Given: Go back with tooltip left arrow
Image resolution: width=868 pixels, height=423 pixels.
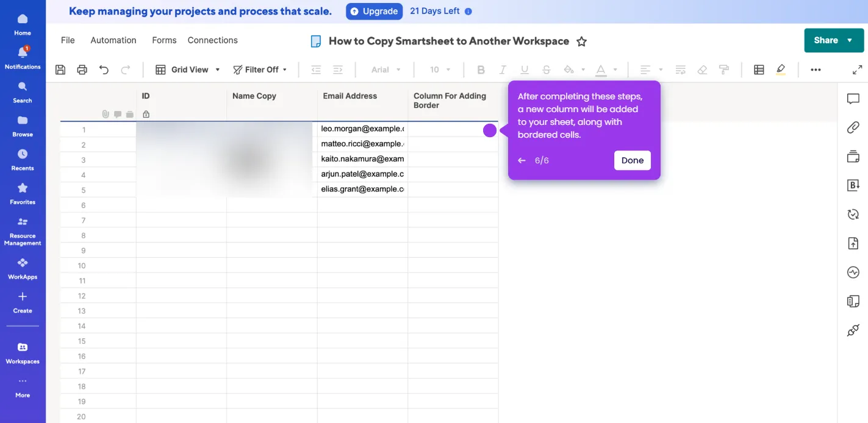Looking at the screenshot, I should tap(522, 160).
